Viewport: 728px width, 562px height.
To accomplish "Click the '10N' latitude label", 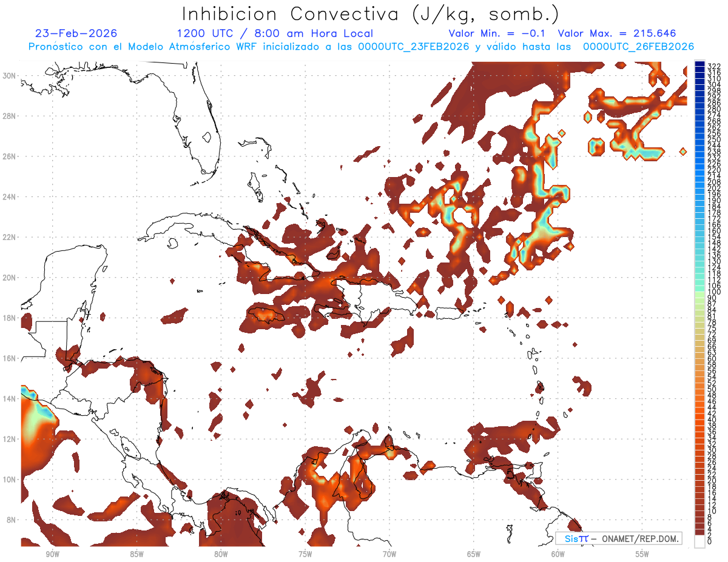I will (9, 480).
